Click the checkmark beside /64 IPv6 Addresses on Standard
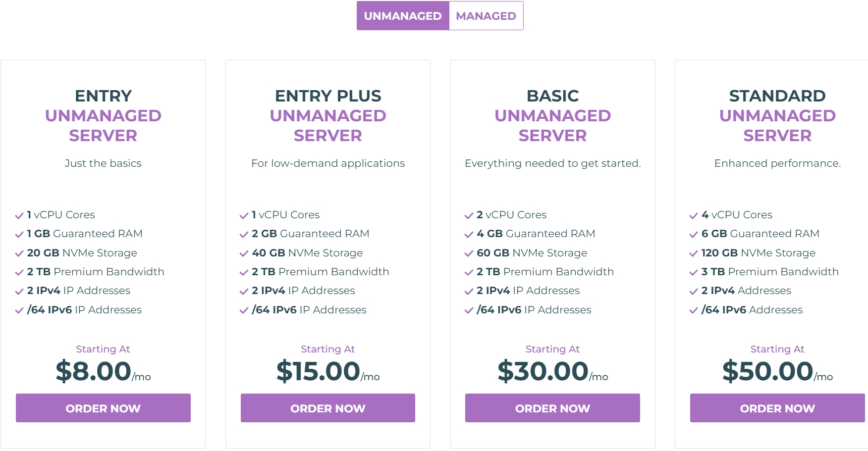Screen dimensions: 868x451 click(x=693, y=310)
